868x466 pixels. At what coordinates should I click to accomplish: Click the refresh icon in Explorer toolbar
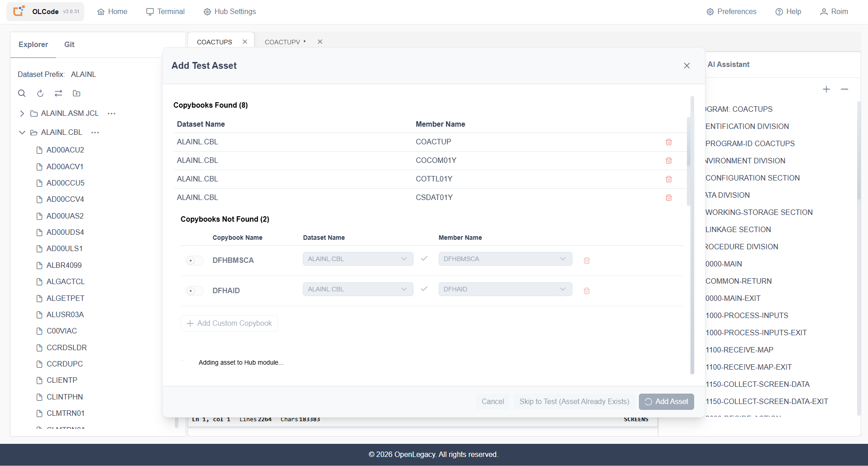tap(40, 93)
